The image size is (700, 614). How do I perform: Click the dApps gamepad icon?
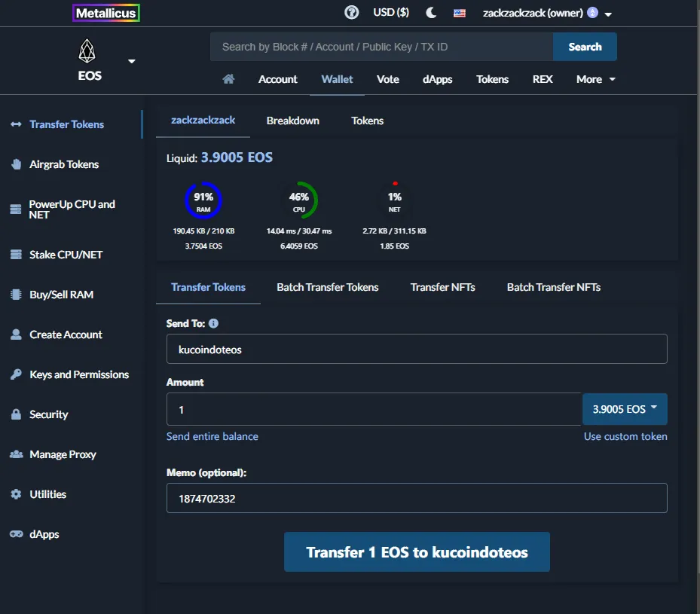17,534
